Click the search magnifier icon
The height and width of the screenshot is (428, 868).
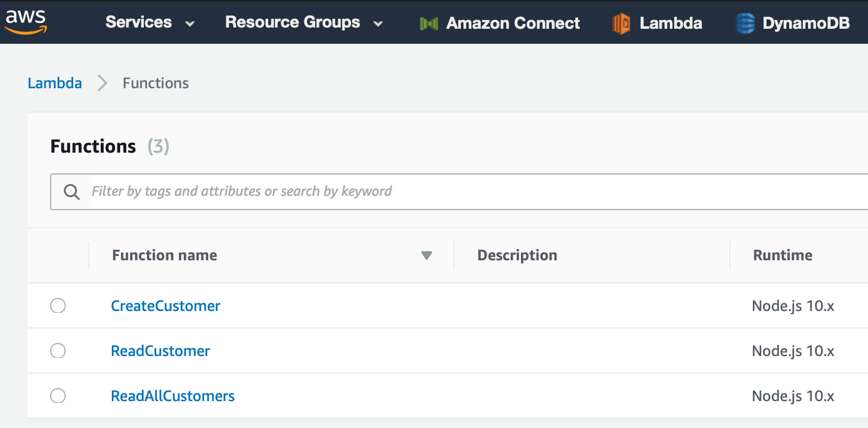(72, 191)
